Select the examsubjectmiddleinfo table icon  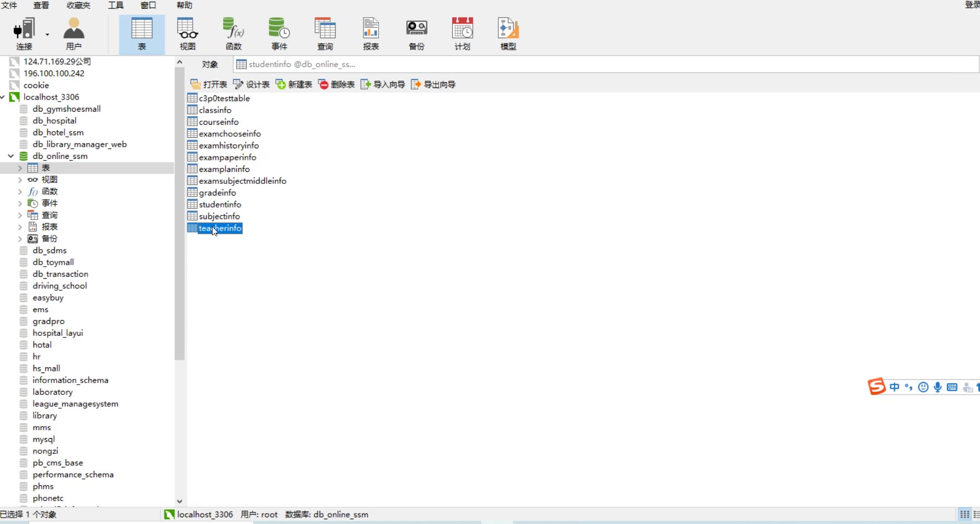tap(192, 181)
